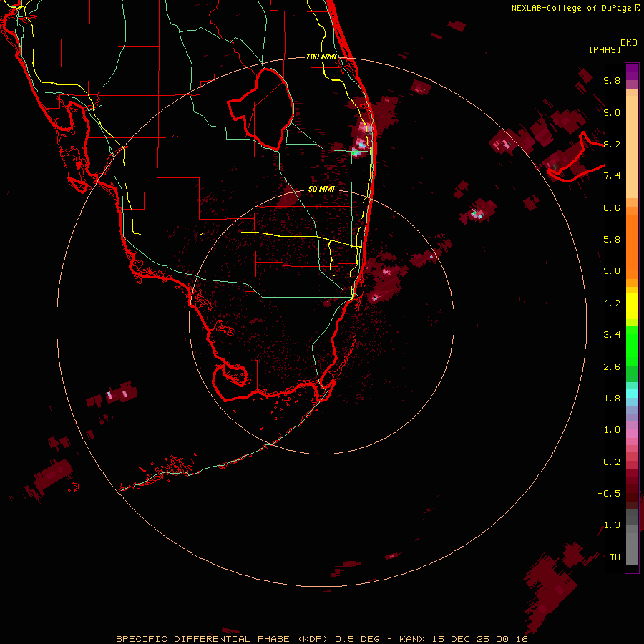Viewport: 644px width, 644px height.
Task: Click the 9.8 color scale value
Action: tap(612, 81)
